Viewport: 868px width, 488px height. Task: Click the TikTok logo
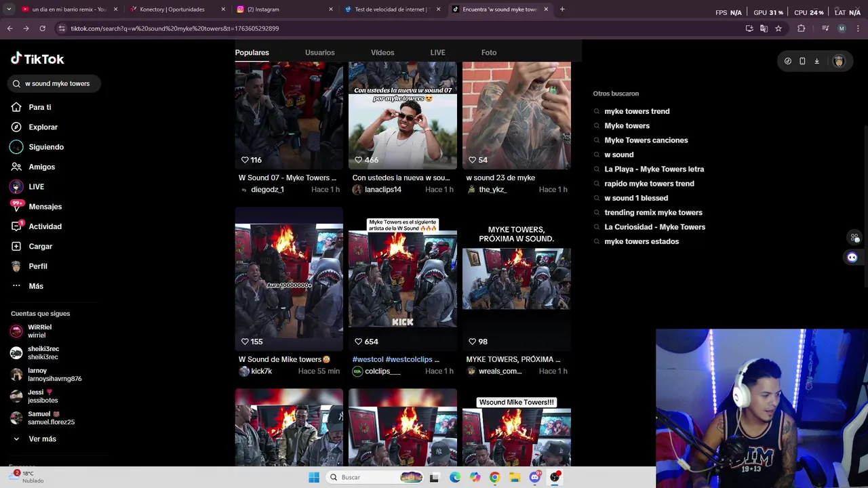(x=37, y=59)
